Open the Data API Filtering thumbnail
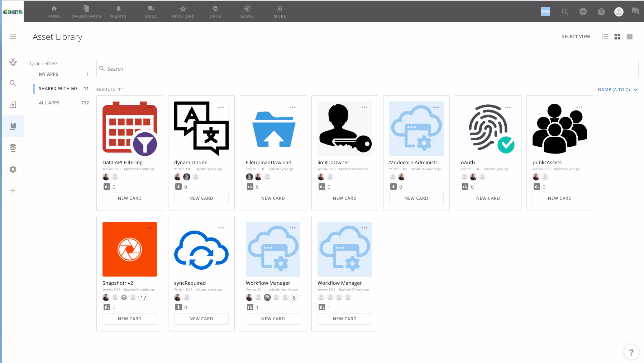This screenshot has width=644, height=363. point(130,129)
